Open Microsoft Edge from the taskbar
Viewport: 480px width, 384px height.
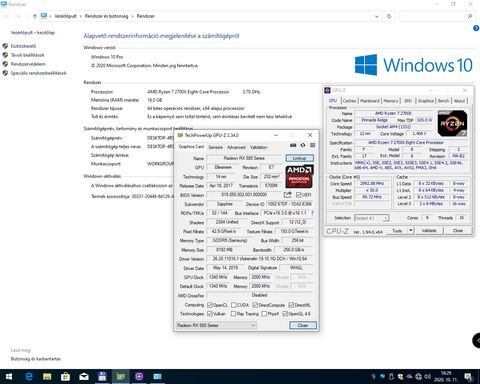coord(29,377)
